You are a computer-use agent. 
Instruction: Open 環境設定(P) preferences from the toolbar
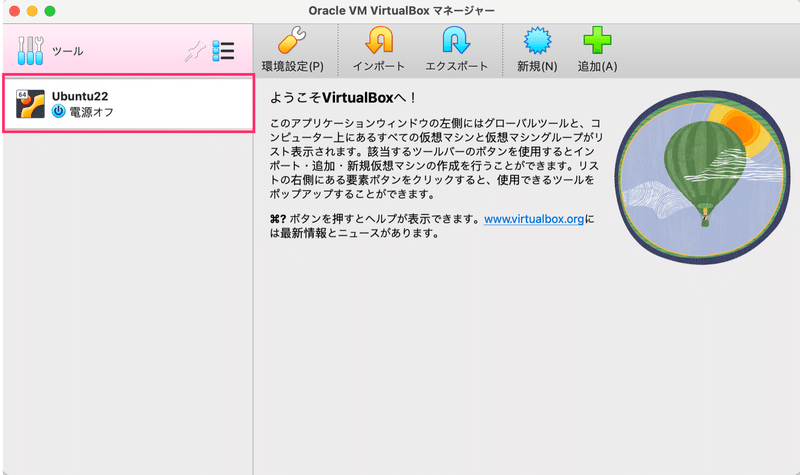[x=292, y=49]
